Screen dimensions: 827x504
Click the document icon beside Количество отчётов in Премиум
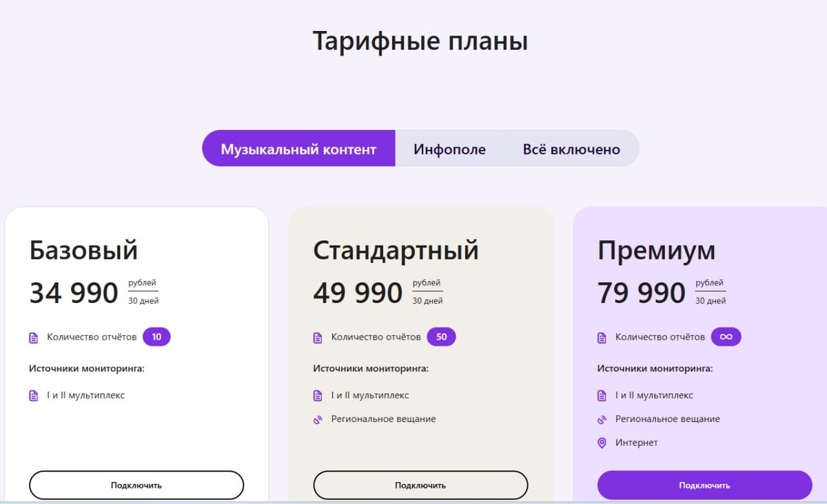600,337
